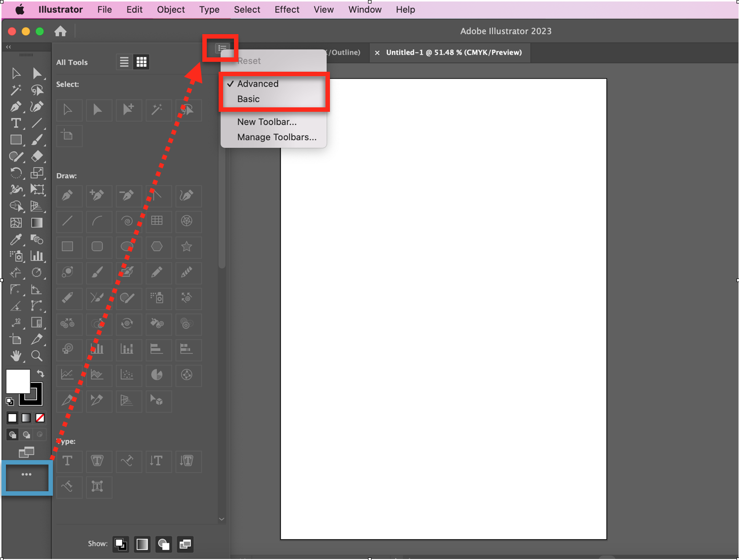
Task: Switch All Tools panel to grid view
Action: tap(141, 61)
